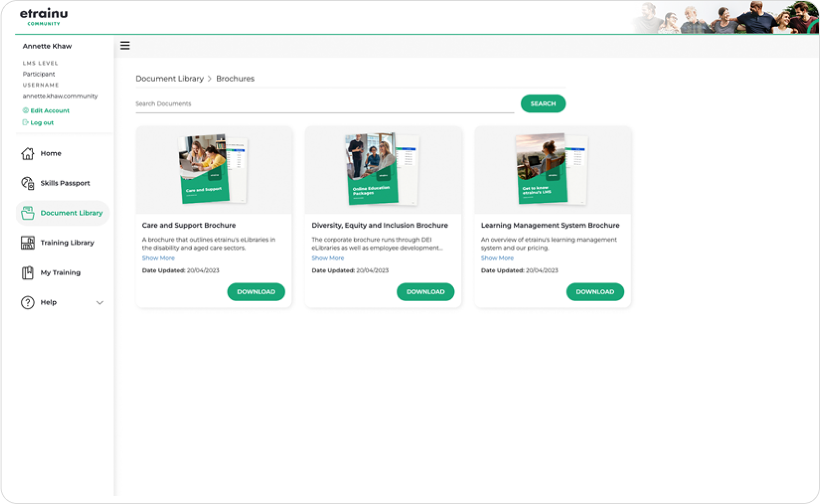The height and width of the screenshot is (504, 820).
Task: Click the hamburger menu icon
Action: coord(125,46)
